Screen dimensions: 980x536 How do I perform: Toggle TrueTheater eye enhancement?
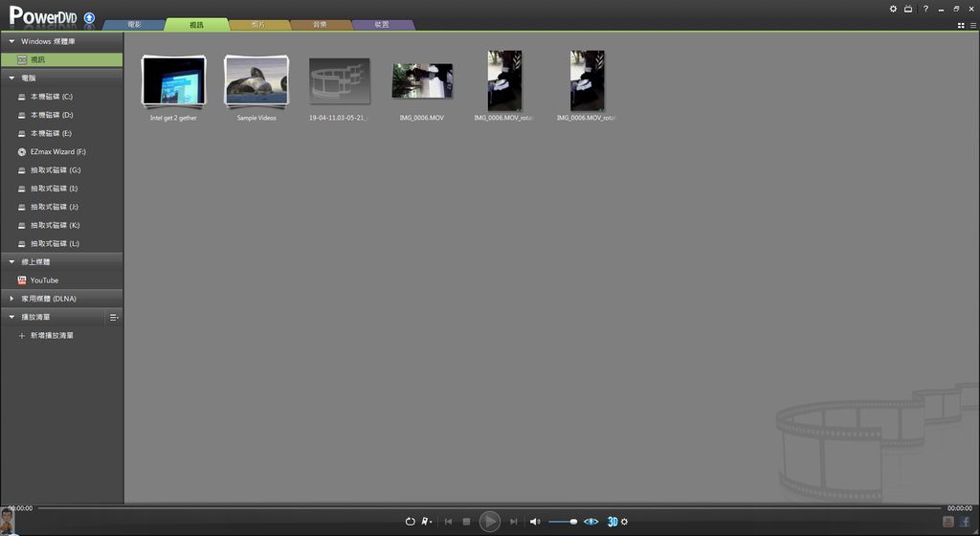(x=590, y=521)
